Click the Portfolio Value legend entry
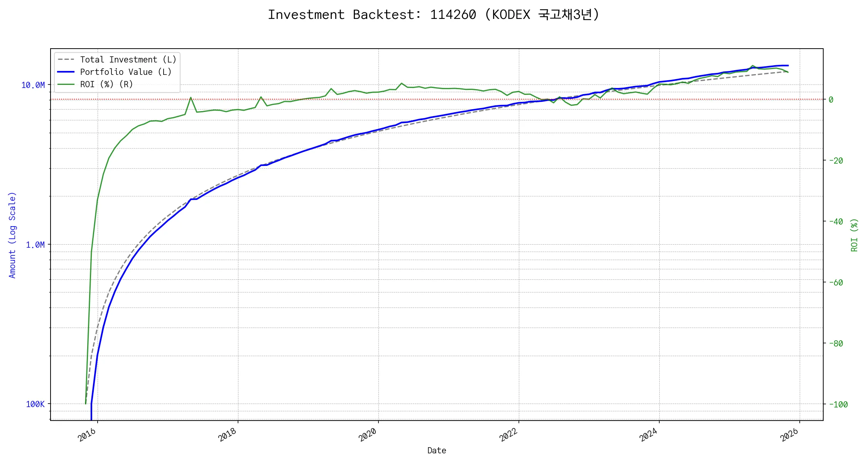Viewport: 868px width, 463px height. [x=125, y=72]
